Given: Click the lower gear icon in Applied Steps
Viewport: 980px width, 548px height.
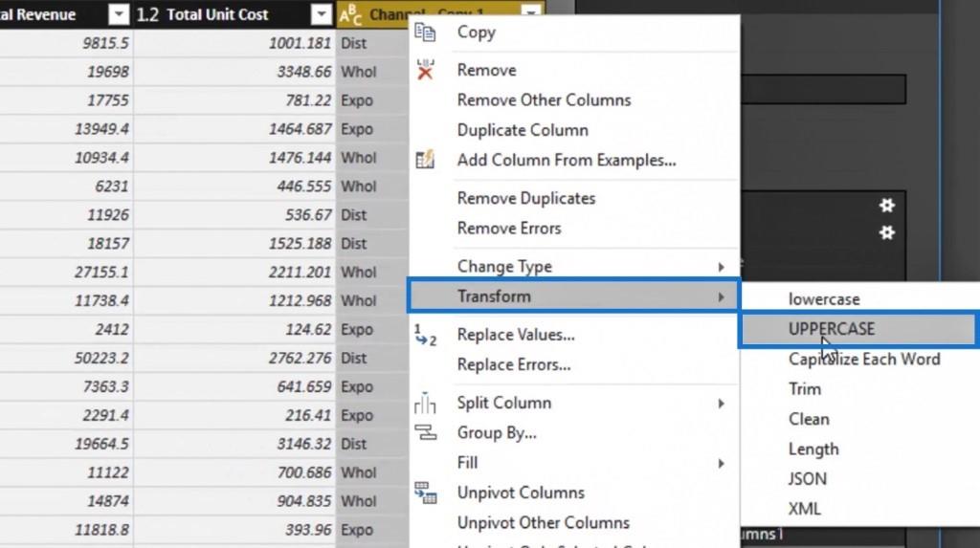Looking at the screenshot, I should click(x=886, y=232).
